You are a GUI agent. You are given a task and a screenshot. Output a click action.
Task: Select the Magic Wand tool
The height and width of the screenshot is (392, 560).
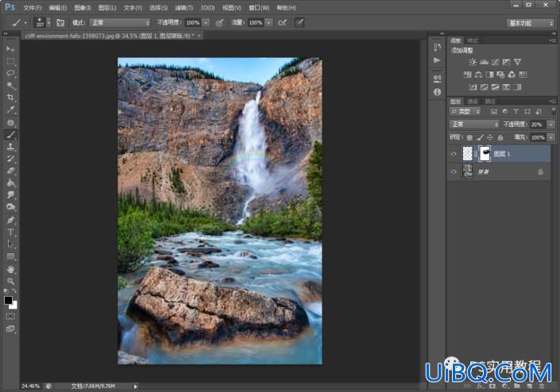(x=10, y=85)
